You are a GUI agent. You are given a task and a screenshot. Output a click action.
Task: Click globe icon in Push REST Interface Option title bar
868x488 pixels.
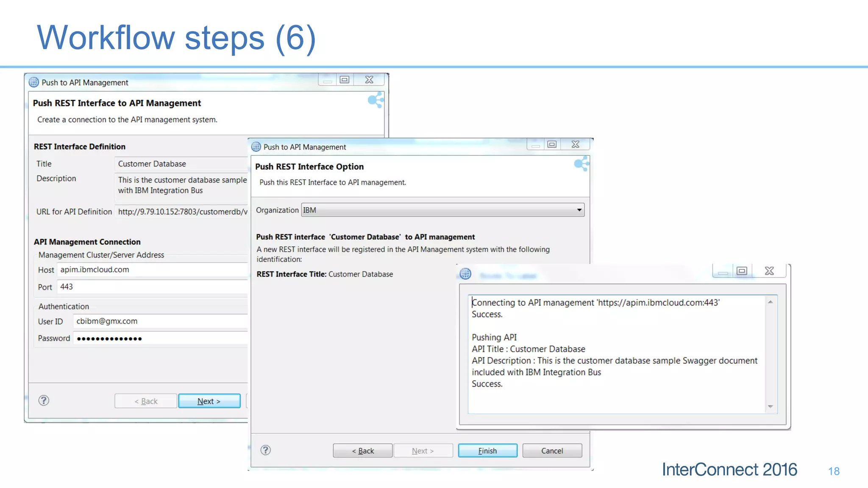tap(256, 147)
